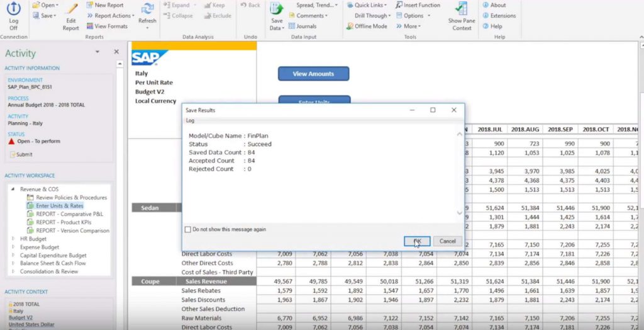644x330 pixels.
Task: Click the Journals toolbar item
Action: (303, 26)
